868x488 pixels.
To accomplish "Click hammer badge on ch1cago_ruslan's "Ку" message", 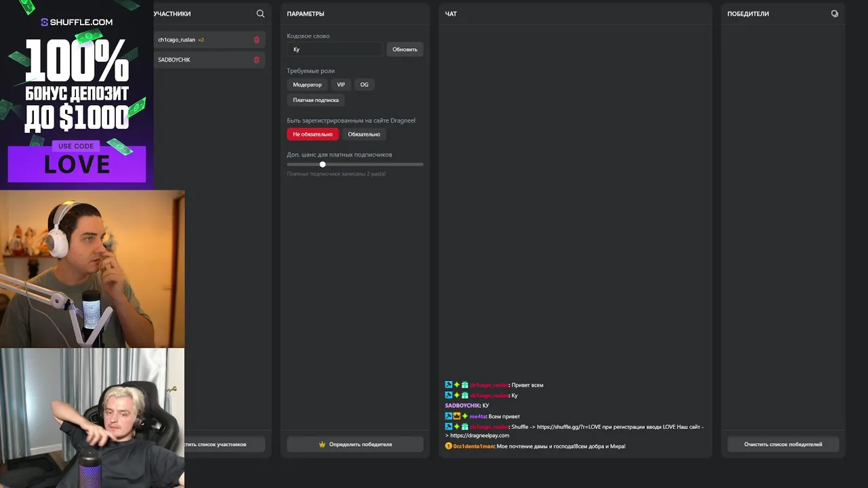I will tap(448, 395).
